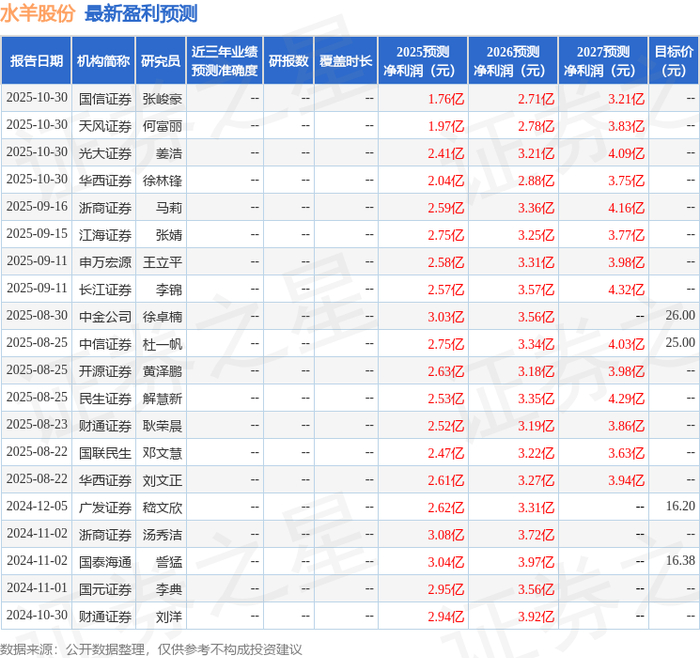Select the 2027预测净利润 column header
Screen dimensions: 700x658
tap(603, 61)
